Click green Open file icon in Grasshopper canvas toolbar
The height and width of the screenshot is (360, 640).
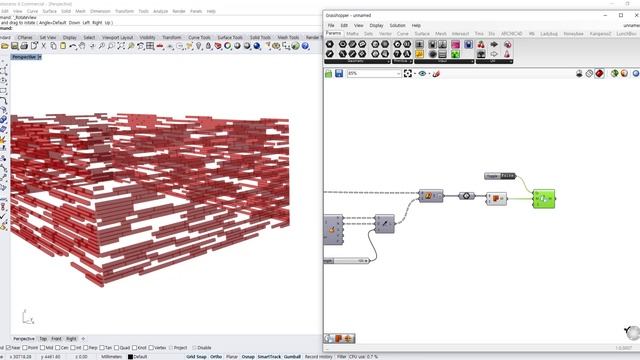coord(329,73)
